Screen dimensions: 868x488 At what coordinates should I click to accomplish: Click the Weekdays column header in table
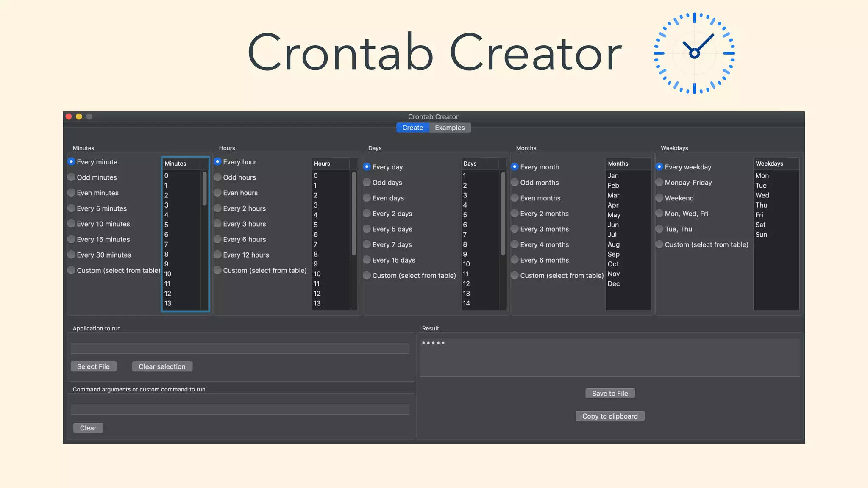click(x=776, y=164)
